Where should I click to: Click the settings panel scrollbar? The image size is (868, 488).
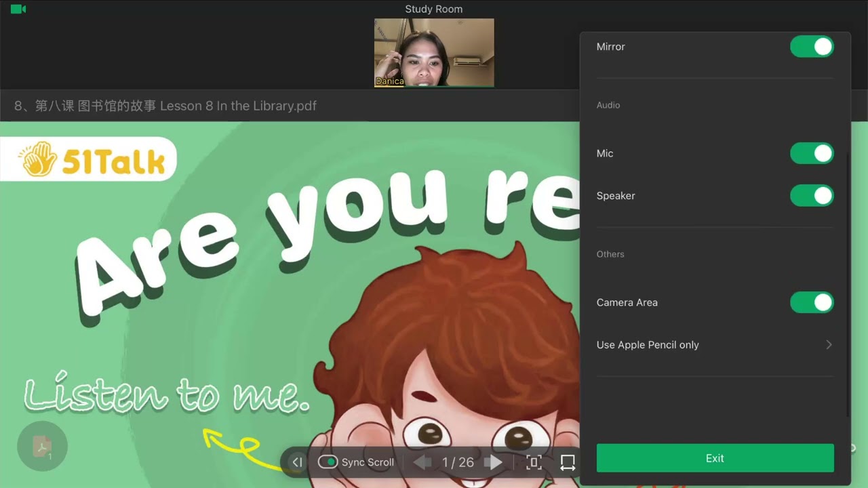click(848, 285)
